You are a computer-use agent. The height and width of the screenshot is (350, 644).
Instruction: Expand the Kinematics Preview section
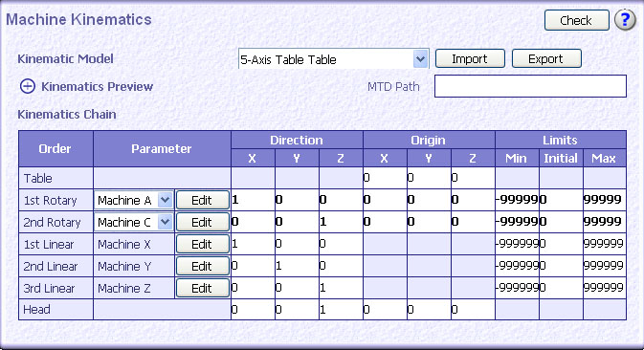[x=28, y=87]
